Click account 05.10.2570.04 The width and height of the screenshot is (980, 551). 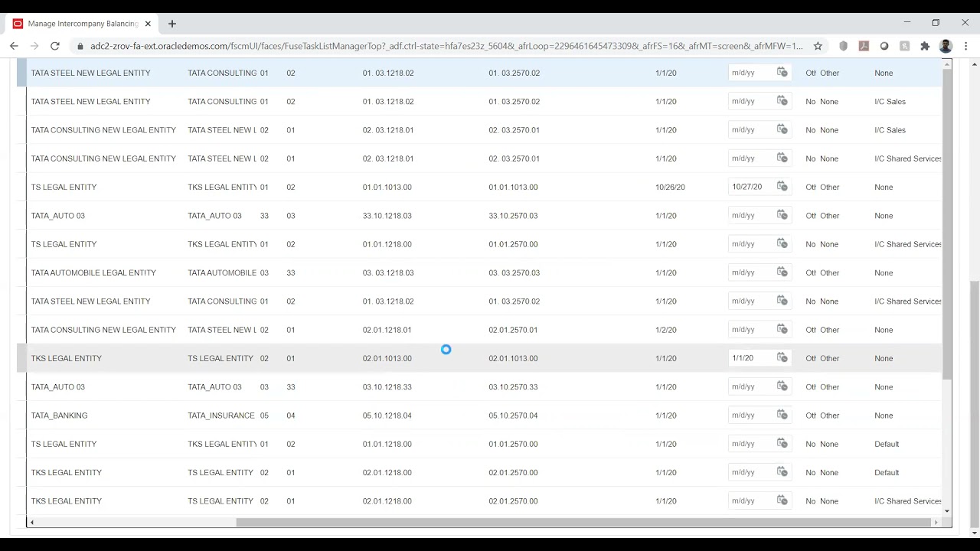click(513, 415)
